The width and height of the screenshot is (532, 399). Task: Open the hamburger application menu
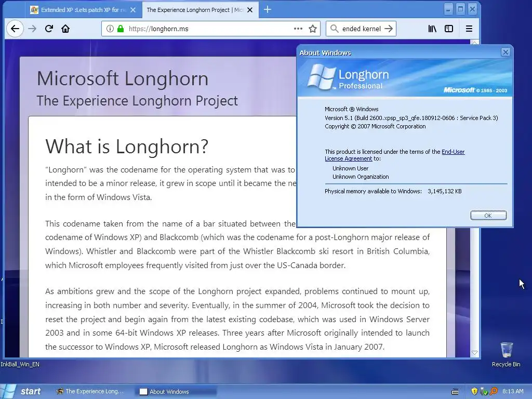469,29
